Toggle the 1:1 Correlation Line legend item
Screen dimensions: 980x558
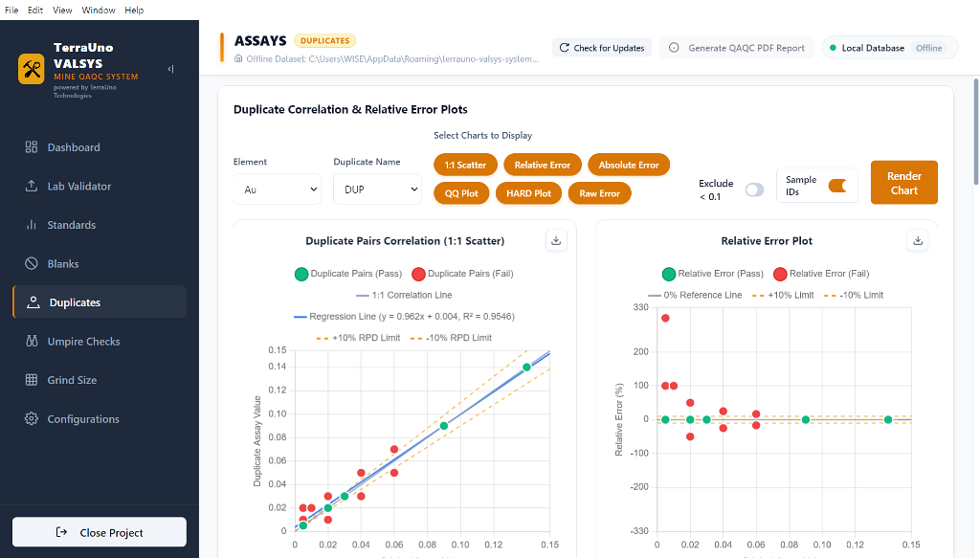404,295
